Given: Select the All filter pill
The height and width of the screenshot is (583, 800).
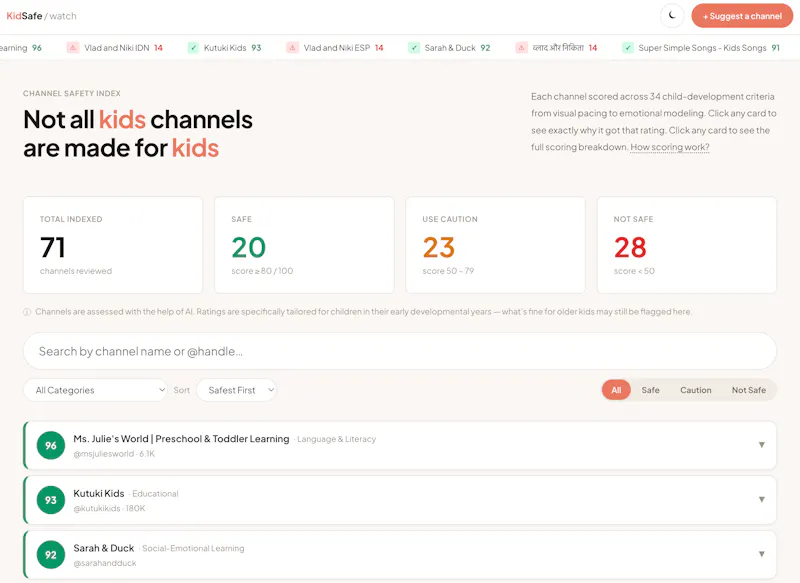Looking at the screenshot, I should (616, 390).
